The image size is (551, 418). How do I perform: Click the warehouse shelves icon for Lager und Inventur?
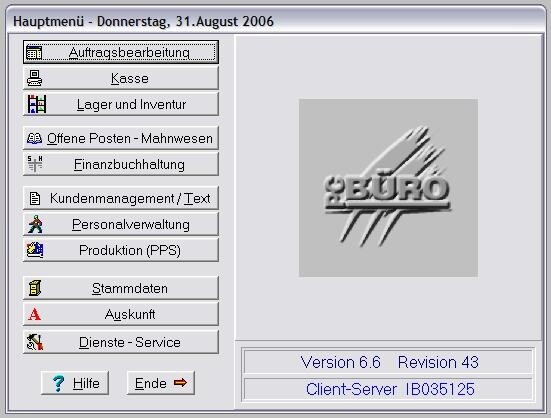tap(37, 104)
